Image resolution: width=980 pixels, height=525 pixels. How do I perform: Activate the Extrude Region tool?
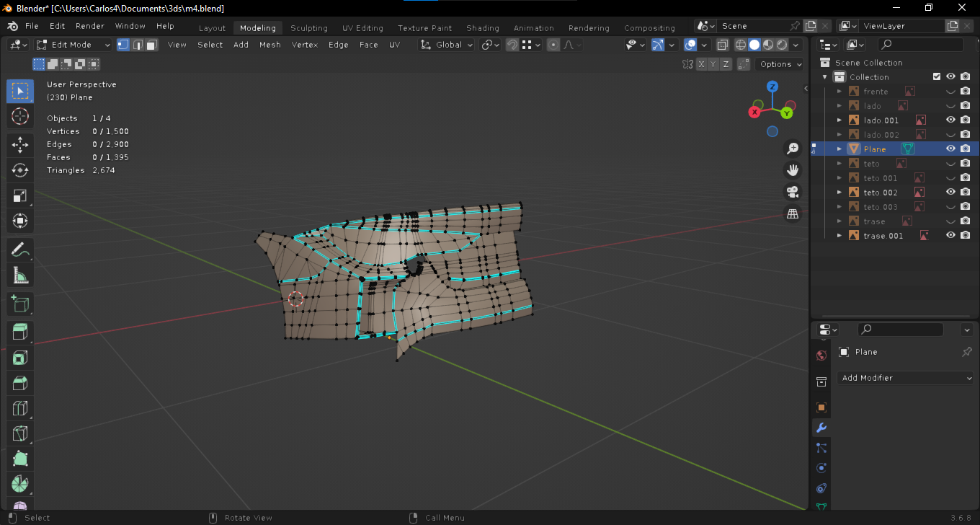tap(20, 332)
